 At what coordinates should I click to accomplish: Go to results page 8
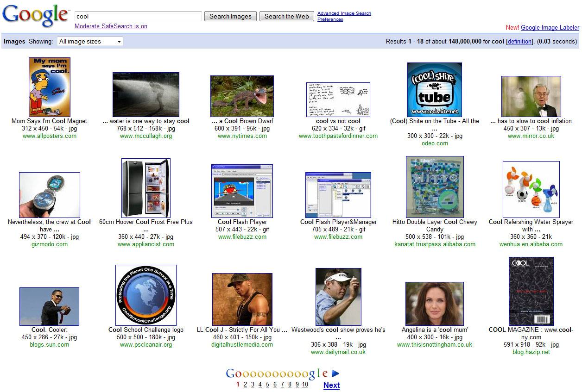pyautogui.click(x=290, y=385)
